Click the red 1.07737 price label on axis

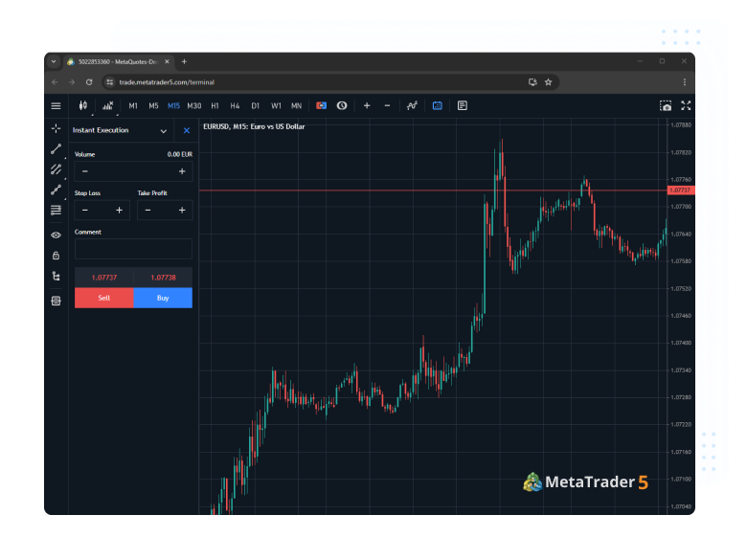point(680,190)
